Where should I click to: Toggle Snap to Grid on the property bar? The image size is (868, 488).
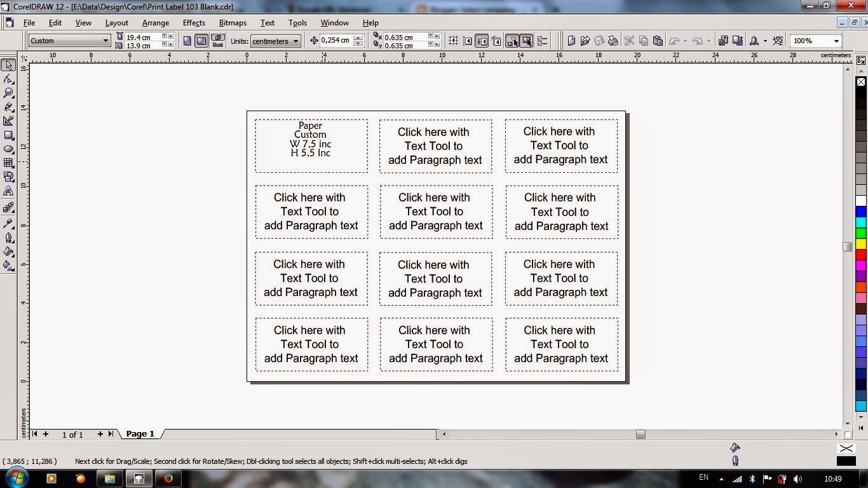coord(454,40)
